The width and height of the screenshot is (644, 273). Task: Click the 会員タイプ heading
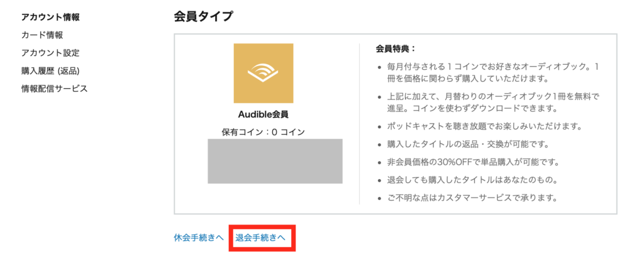click(204, 16)
